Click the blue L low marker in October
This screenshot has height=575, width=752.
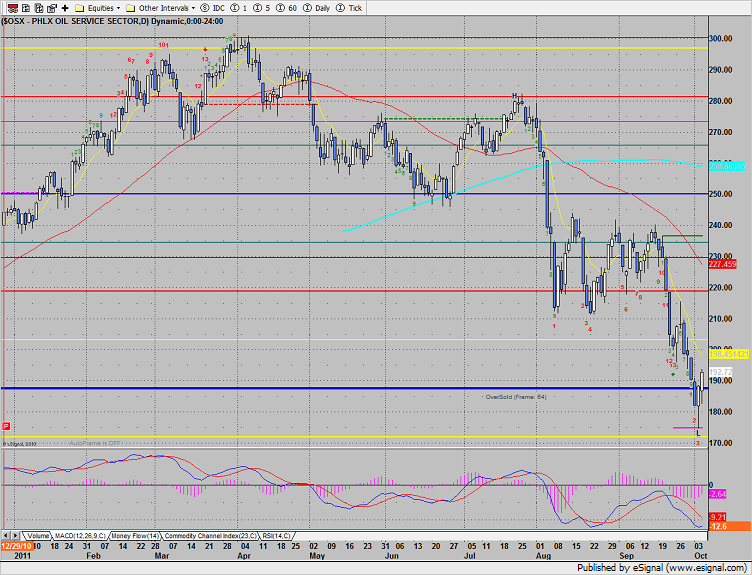point(698,433)
